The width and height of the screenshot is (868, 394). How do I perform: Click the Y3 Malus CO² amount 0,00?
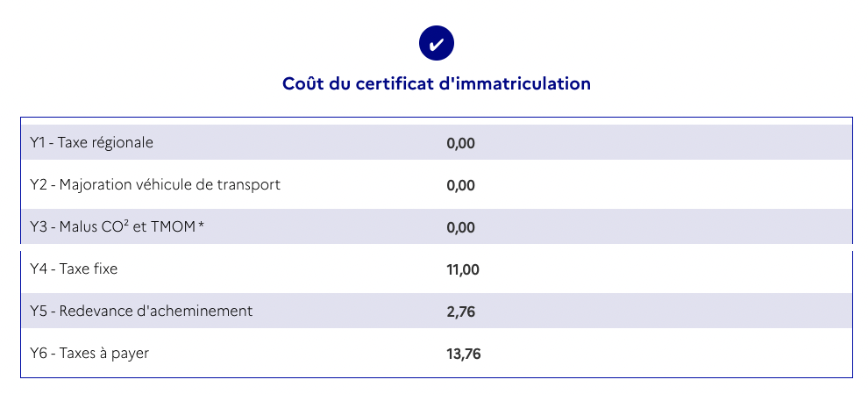(460, 227)
